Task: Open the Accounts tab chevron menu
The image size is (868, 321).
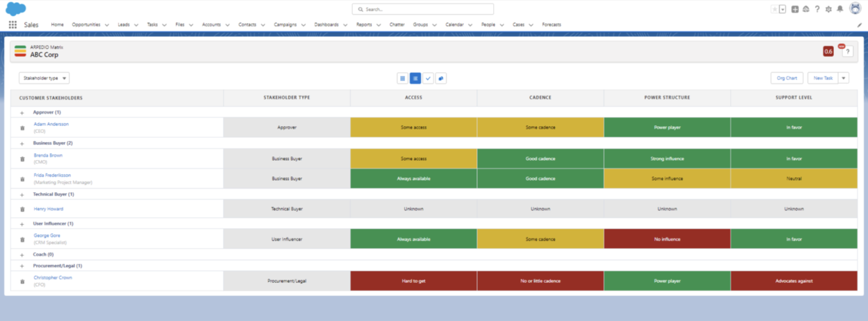Action: tap(227, 25)
